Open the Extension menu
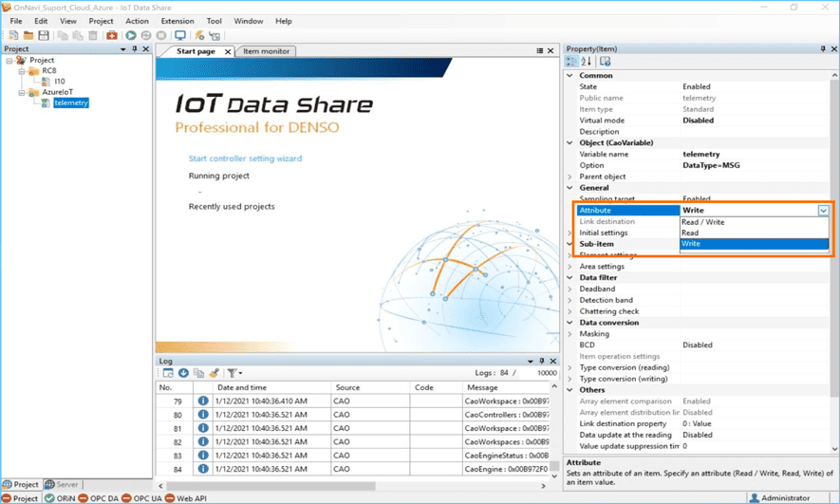The image size is (840, 504). (177, 21)
